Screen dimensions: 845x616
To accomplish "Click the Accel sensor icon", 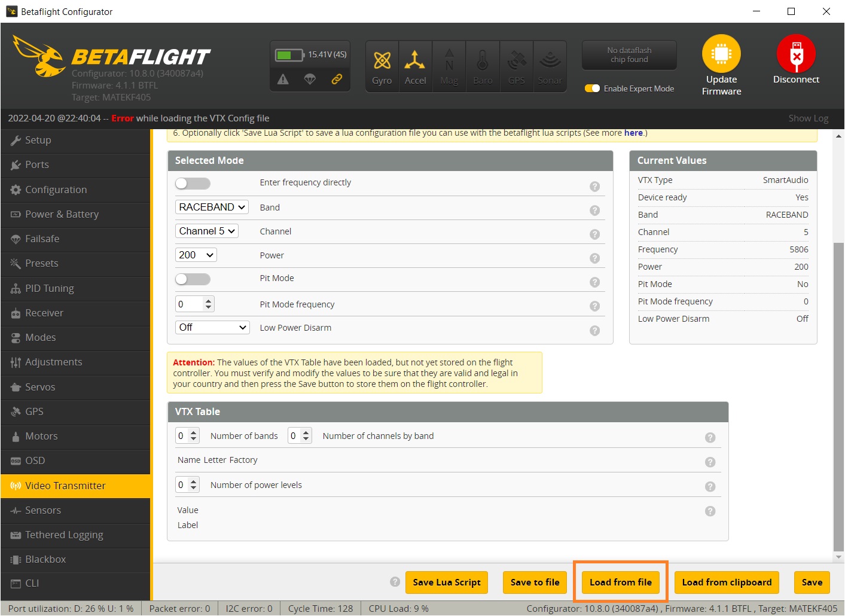I will tap(415, 60).
